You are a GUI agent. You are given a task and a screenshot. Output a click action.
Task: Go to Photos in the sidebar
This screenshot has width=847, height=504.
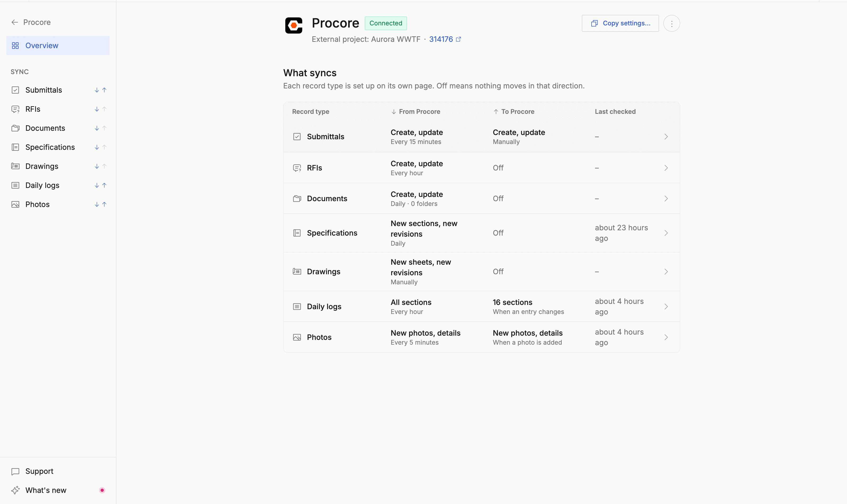point(58,204)
